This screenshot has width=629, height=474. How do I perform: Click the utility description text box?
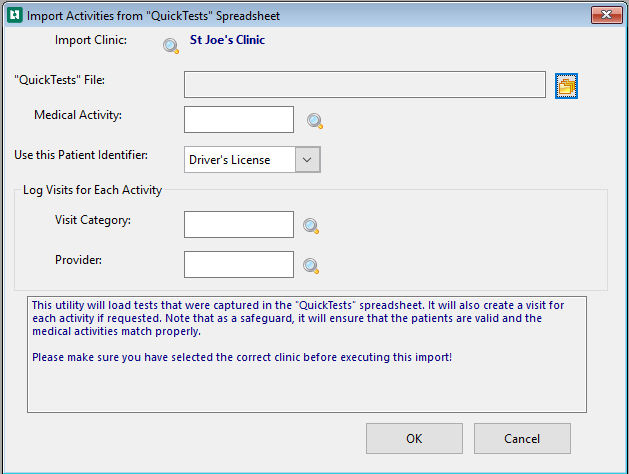tap(307, 354)
